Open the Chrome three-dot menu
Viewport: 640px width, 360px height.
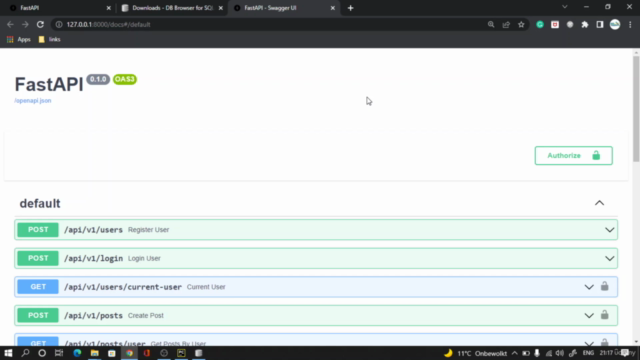click(x=630, y=24)
